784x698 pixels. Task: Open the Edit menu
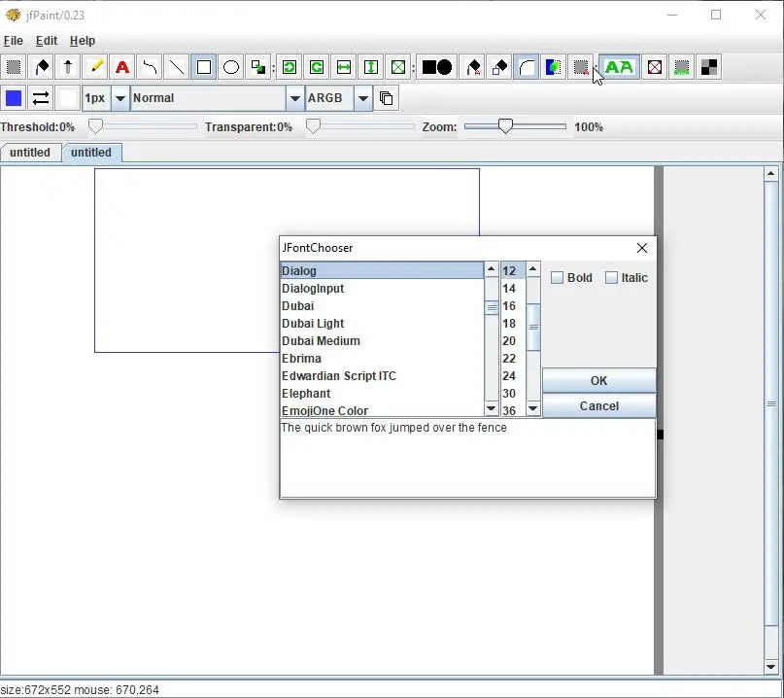click(46, 41)
